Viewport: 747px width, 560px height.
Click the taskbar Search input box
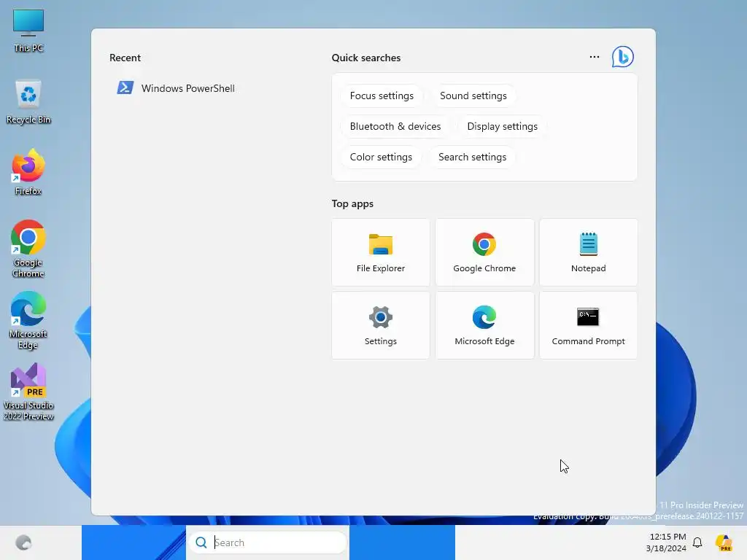click(268, 542)
